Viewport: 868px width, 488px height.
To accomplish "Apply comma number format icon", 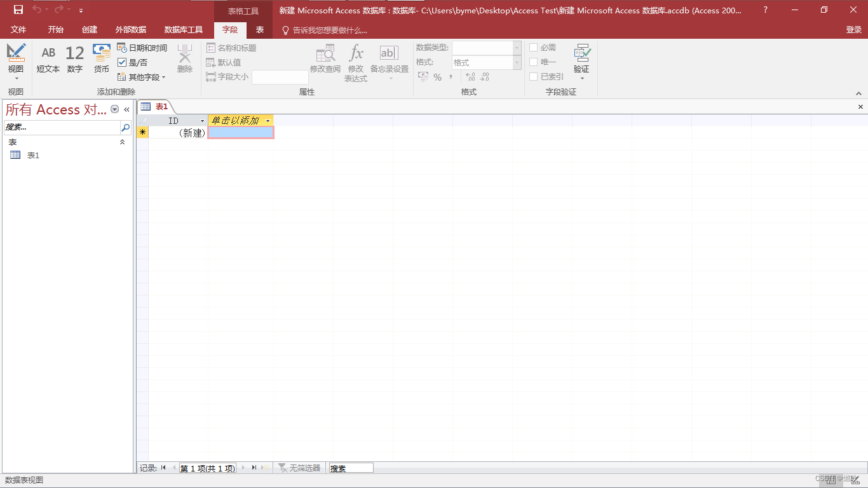I will [x=451, y=77].
